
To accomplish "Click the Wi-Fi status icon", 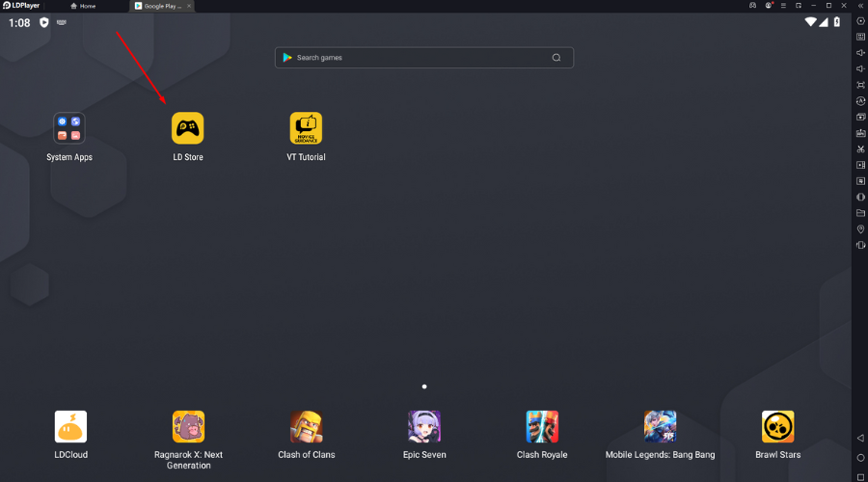I will coord(811,22).
